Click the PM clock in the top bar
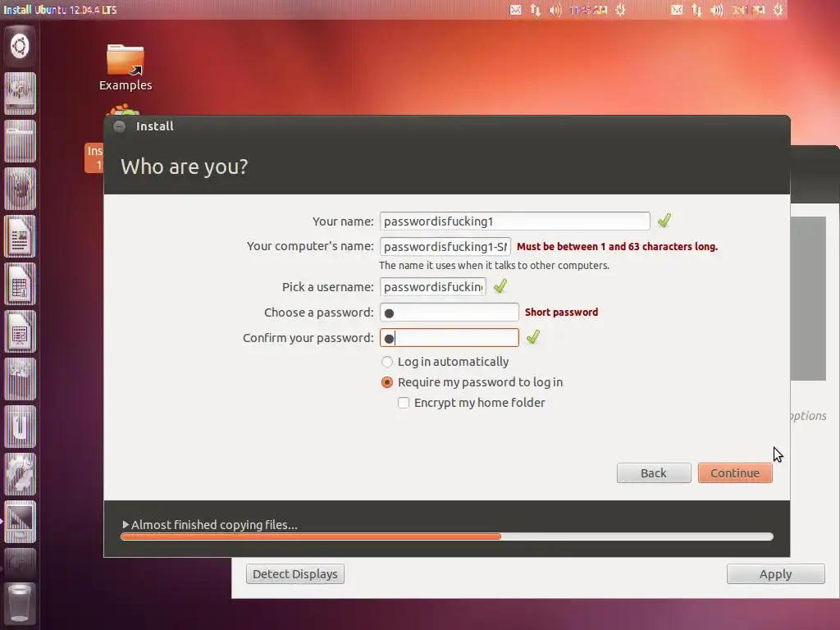Viewport: 840px width, 630px height. click(748, 10)
